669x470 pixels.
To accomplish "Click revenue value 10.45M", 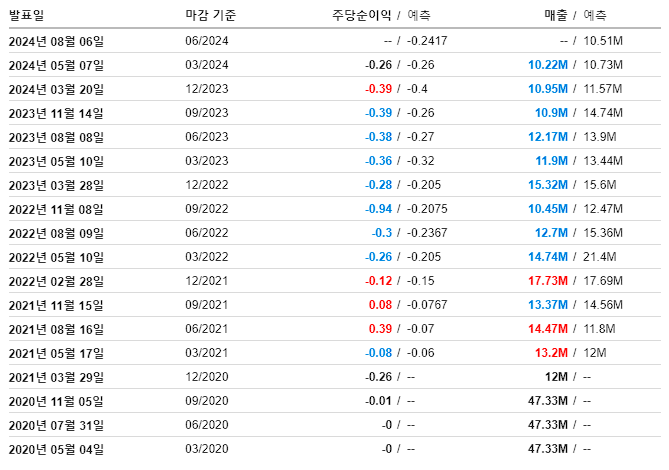I will (548, 209).
